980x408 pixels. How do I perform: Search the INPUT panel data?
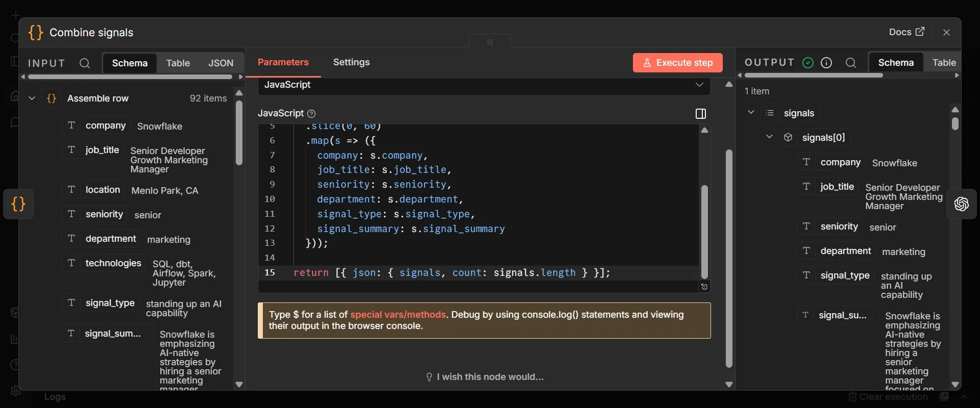85,63
